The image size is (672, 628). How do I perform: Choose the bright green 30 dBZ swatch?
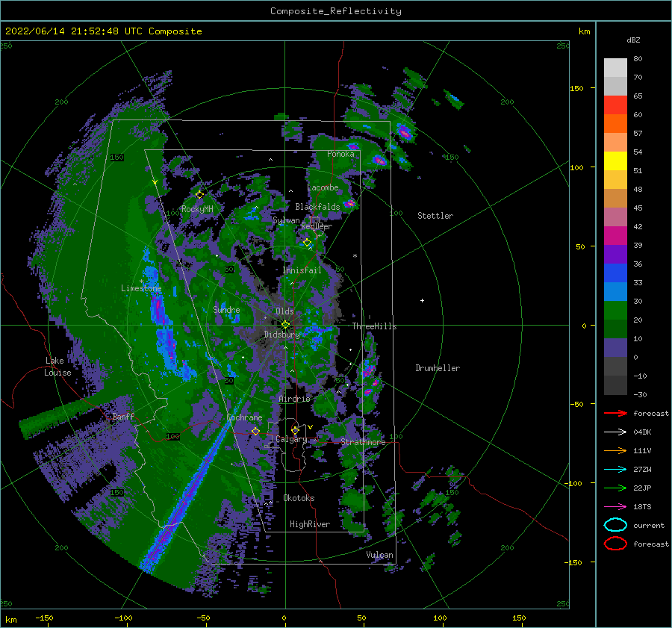[615, 310]
